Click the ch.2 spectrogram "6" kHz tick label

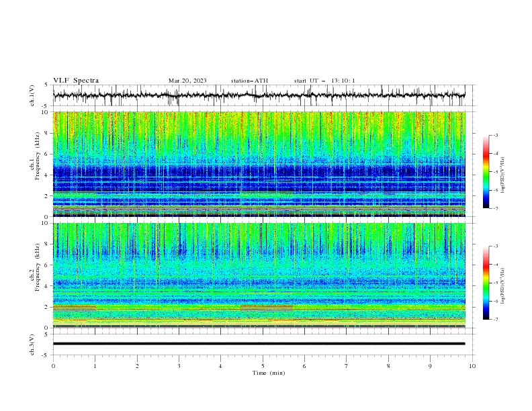click(x=48, y=265)
